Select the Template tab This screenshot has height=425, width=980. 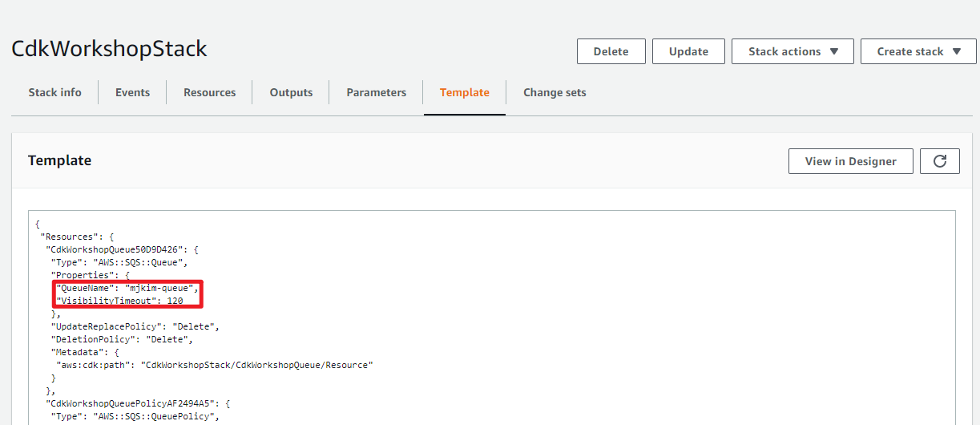464,92
